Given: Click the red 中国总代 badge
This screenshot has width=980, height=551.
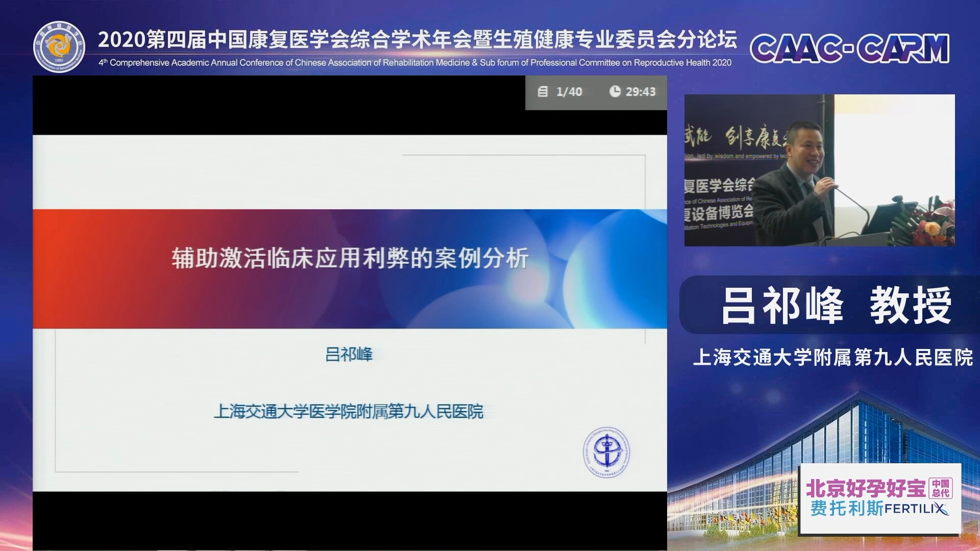Looking at the screenshot, I should pos(940,488).
